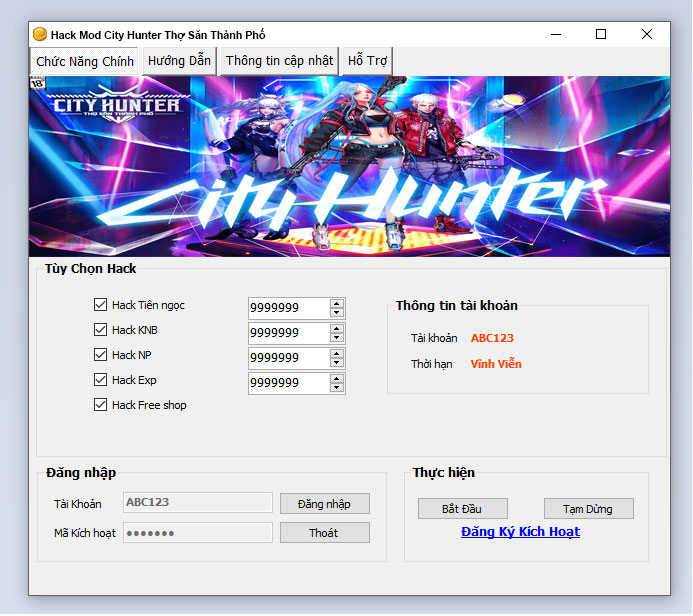The image size is (693, 616).
Task: Disable the Hack Free shop checkbox
Action: [100, 404]
